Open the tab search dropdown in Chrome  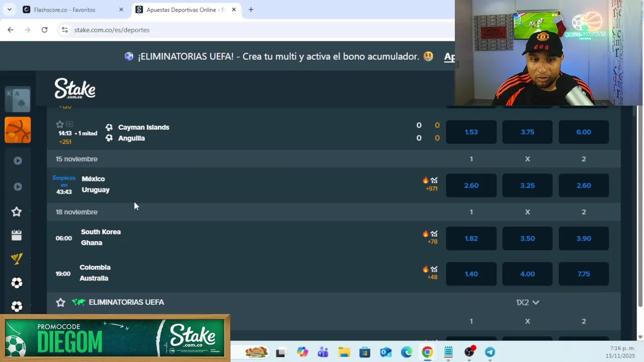[9, 10]
